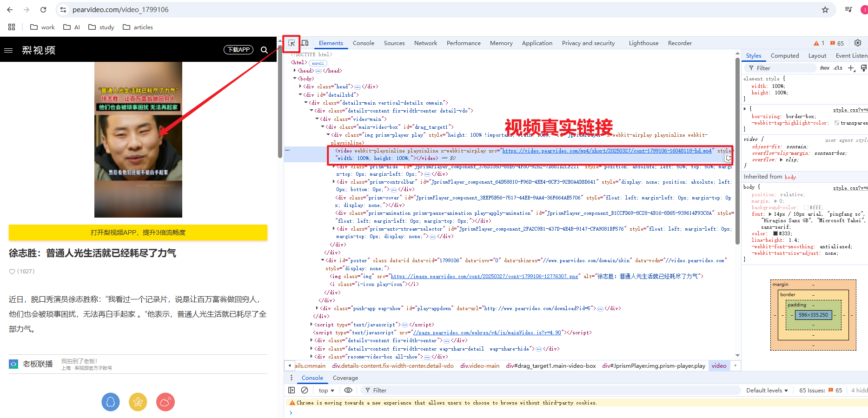Image resolution: width=868 pixels, height=418 pixels.
Task: Expand the div class="head" node
Action: pos(300,86)
